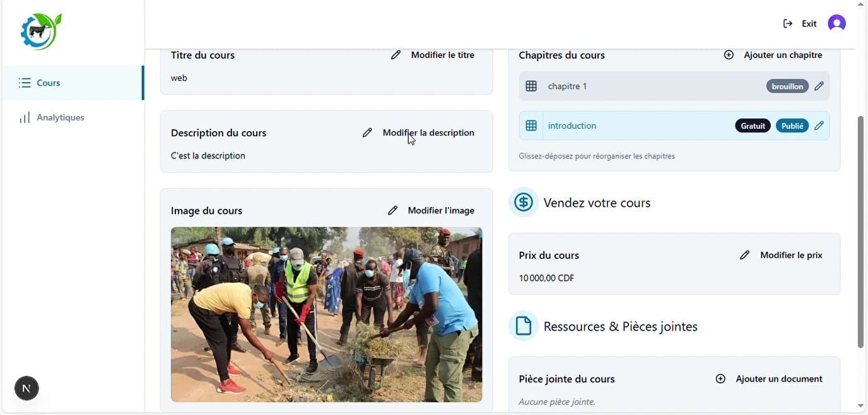The image size is (868, 415).
Task: Open the Cours sidebar item
Action: [73, 83]
